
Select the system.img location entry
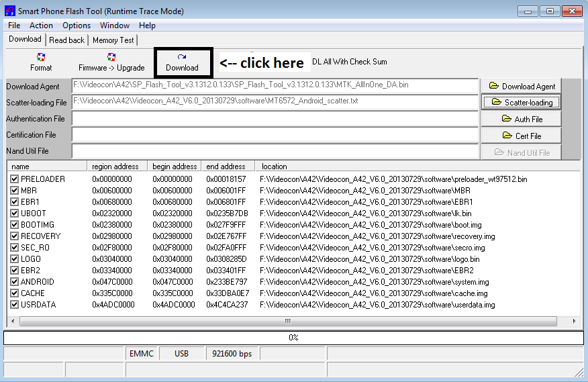coord(375,282)
